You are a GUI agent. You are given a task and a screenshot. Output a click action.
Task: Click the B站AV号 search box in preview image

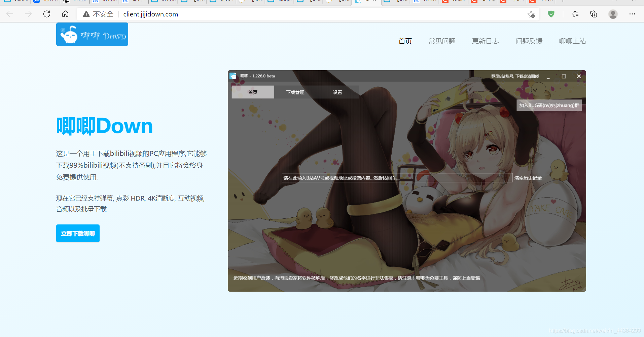pos(397,178)
